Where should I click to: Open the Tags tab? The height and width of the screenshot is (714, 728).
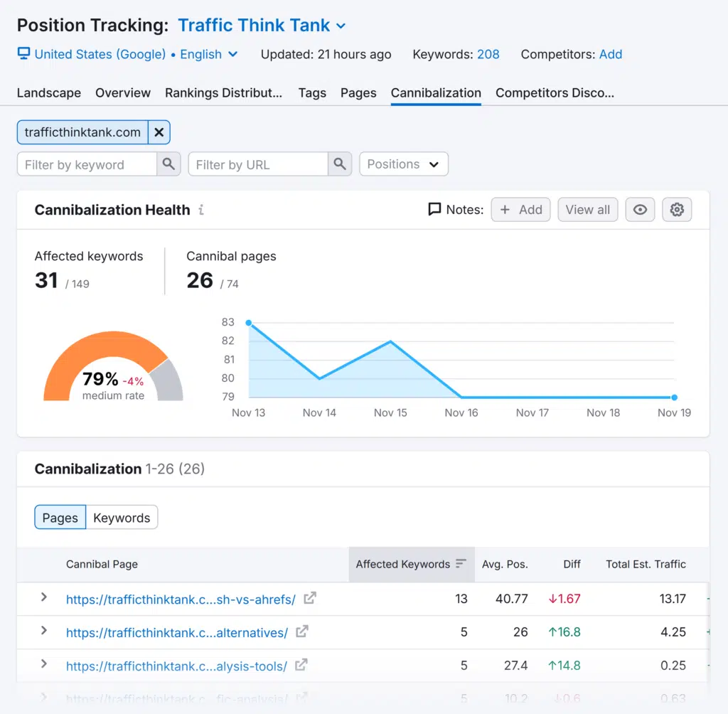click(x=312, y=93)
